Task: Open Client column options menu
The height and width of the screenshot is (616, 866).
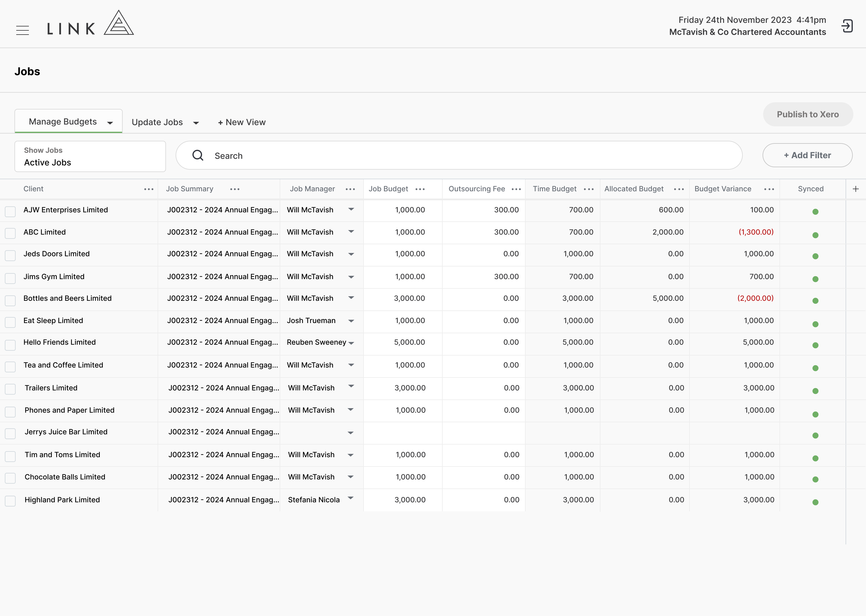Action: tap(149, 189)
